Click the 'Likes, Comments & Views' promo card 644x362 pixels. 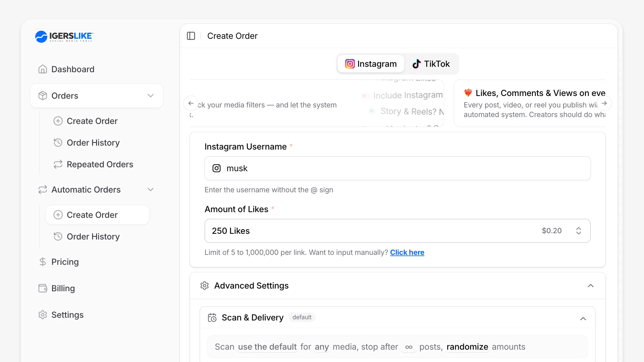[530, 103]
